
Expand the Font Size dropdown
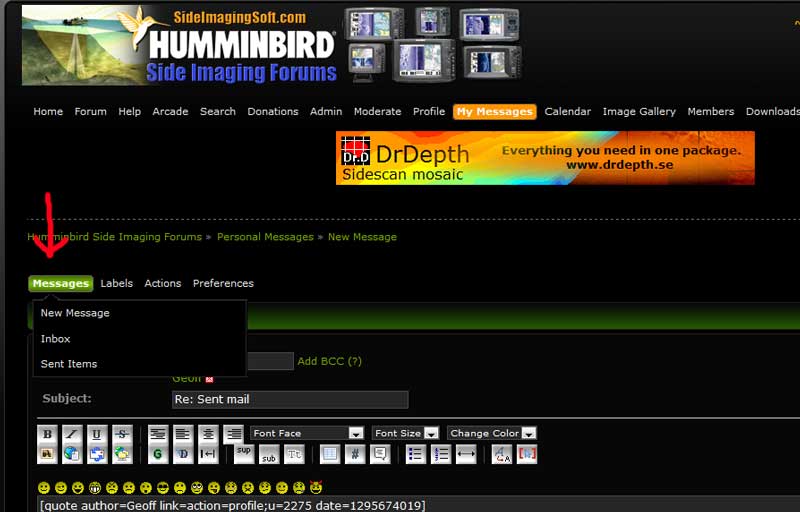pos(406,433)
